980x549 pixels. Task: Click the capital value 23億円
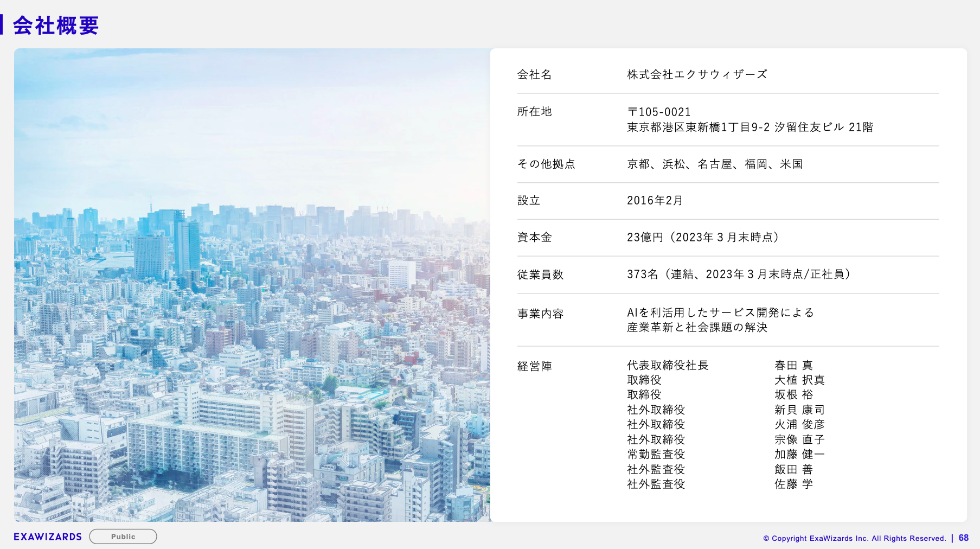[645, 237]
